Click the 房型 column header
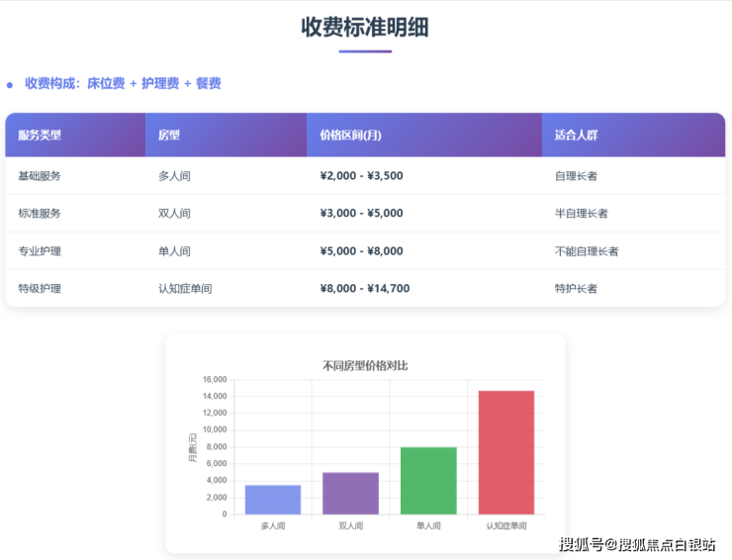This screenshot has height=560, width=732. [x=169, y=135]
